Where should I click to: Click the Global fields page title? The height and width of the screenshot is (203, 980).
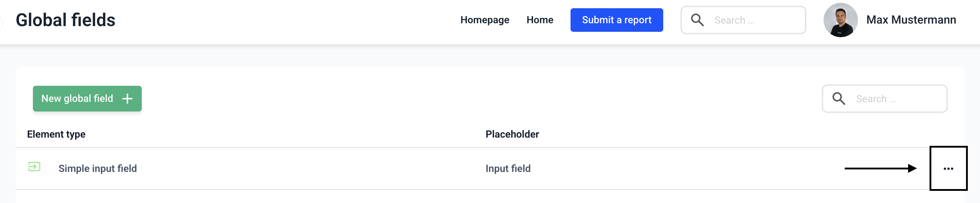(x=66, y=20)
